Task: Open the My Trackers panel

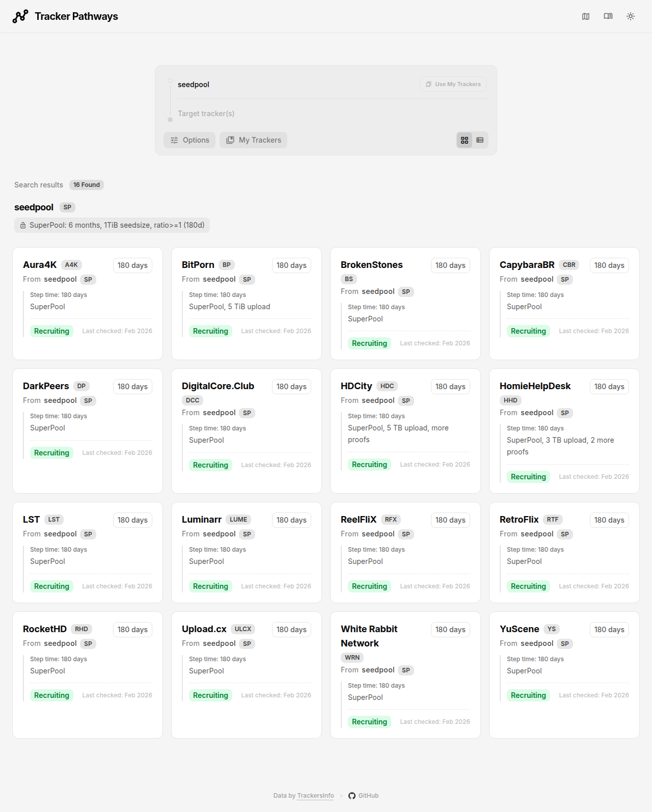Action: coord(253,140)
